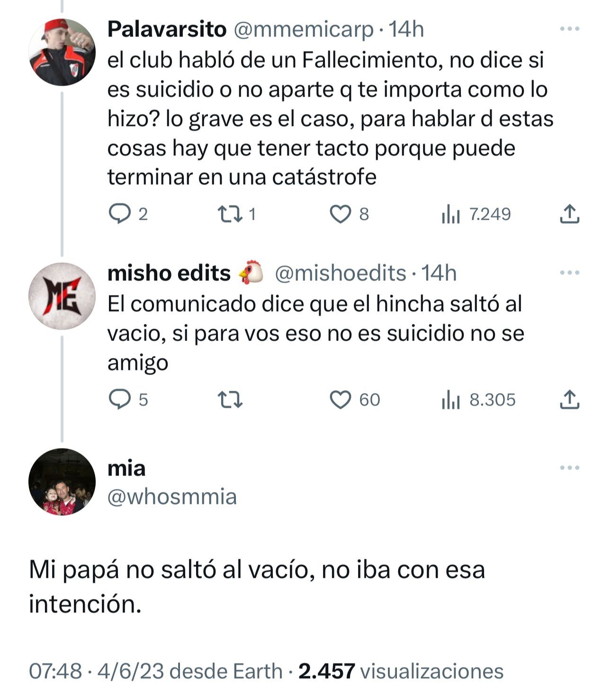Retweet misho edits' tweet
The height and width of the screenshot is (700, 611).
[230, 400]
